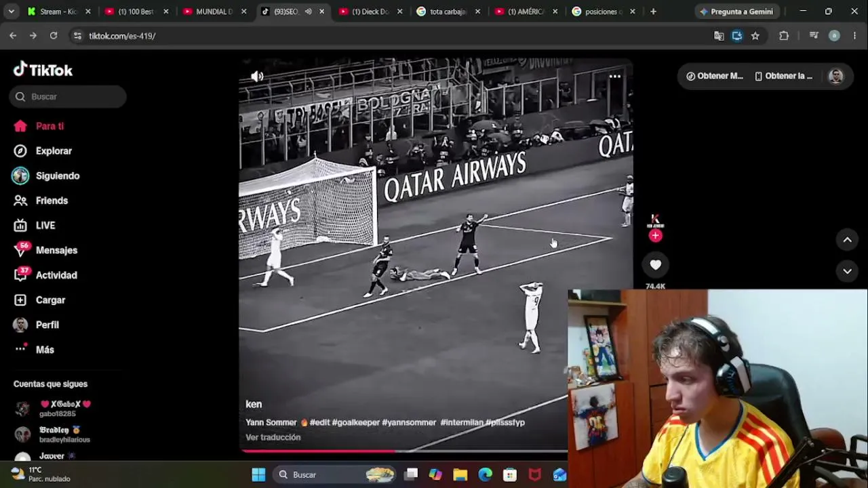The image size is (868, 488).
Task: Click the translate page icon
Action: [719, 36]
